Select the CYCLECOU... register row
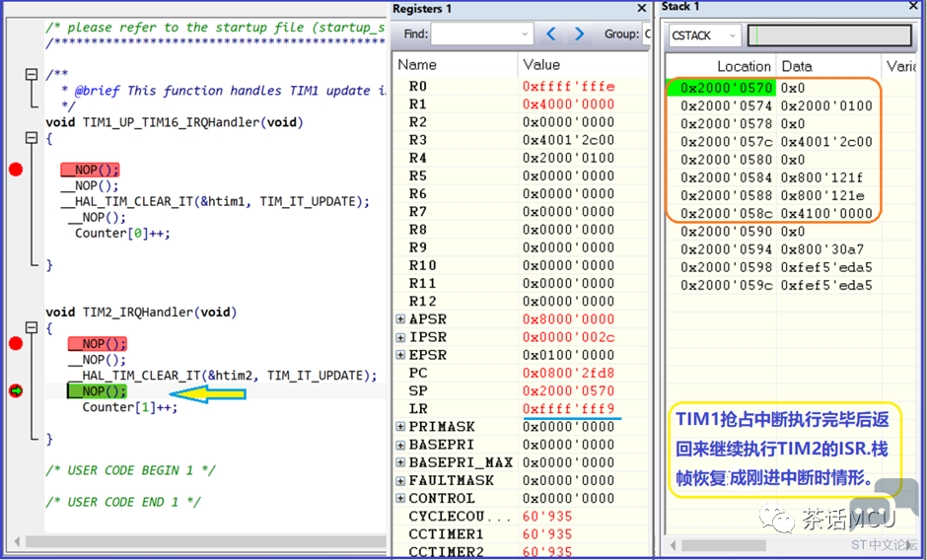927x560 pixels. (x=521, y=517)
